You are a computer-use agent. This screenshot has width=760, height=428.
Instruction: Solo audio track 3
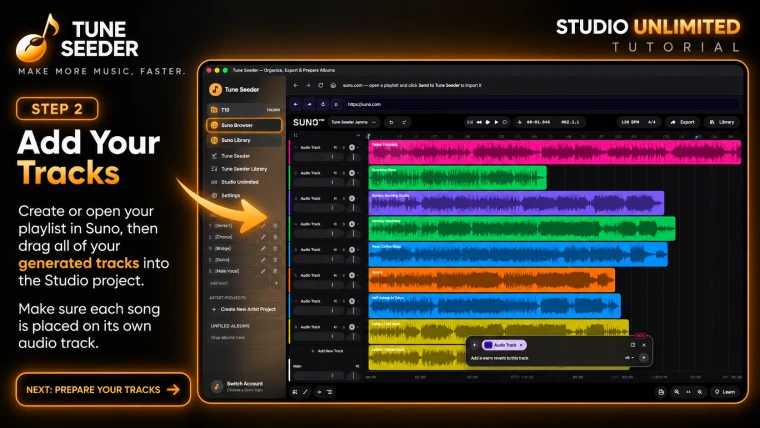pyautogui.click(x=344, y=199)
